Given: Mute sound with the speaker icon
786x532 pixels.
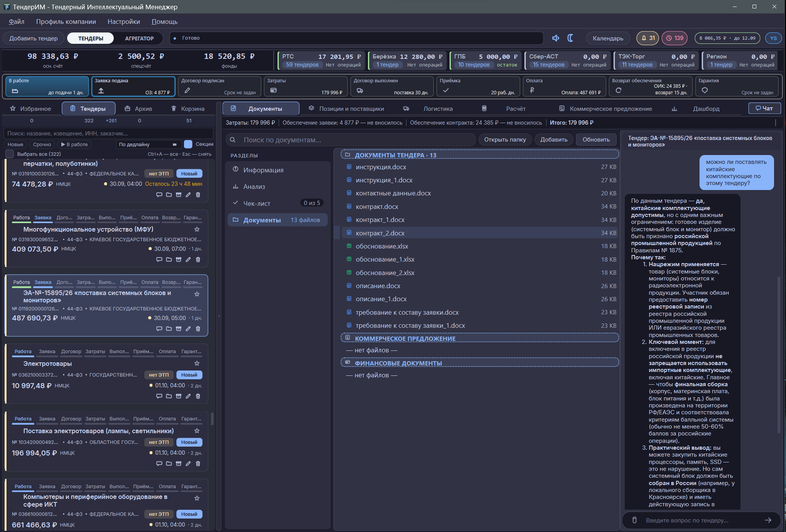Looking at the screenshot, I should (555, 38).
